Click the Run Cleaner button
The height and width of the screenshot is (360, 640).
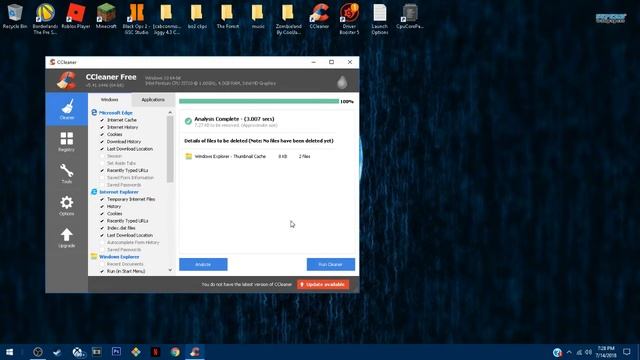(331, 264)
